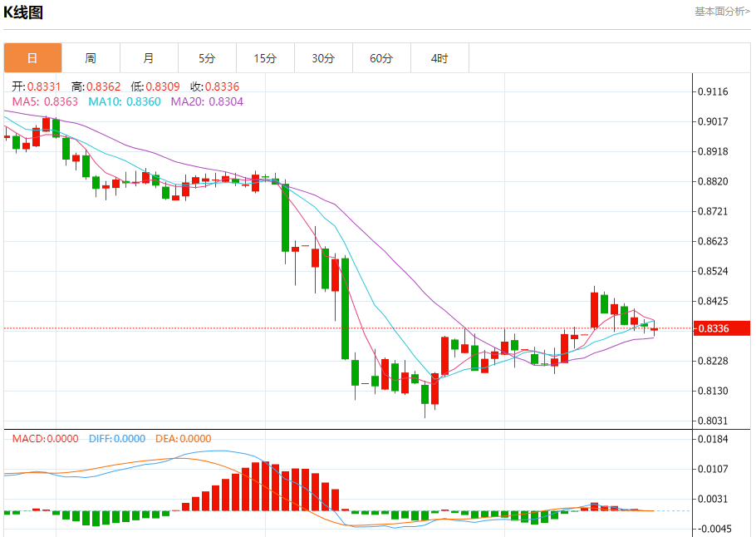The image size is (756, 537).
Task: Click the 0.9116 price axis label
Action: tap(713, 91)
